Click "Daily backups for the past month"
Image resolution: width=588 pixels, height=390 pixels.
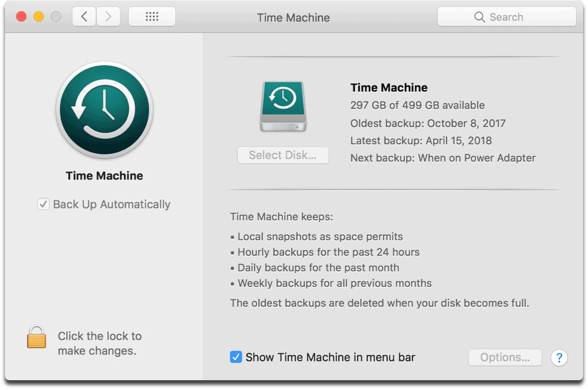(315, 268)
